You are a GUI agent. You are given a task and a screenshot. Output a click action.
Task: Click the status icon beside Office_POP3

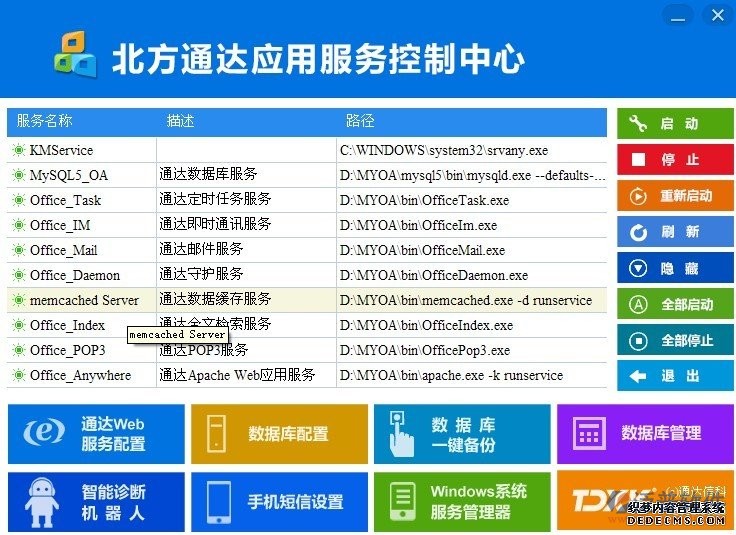18,350
